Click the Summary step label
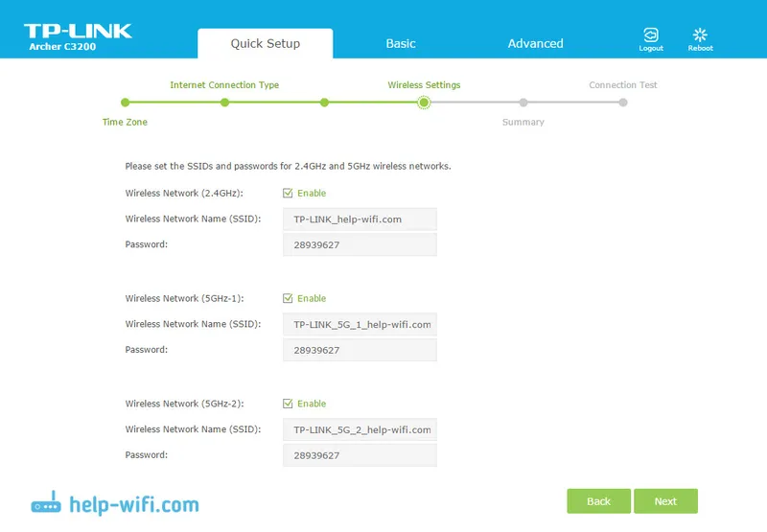The image size is (767, 532). (x=523, y=123)
